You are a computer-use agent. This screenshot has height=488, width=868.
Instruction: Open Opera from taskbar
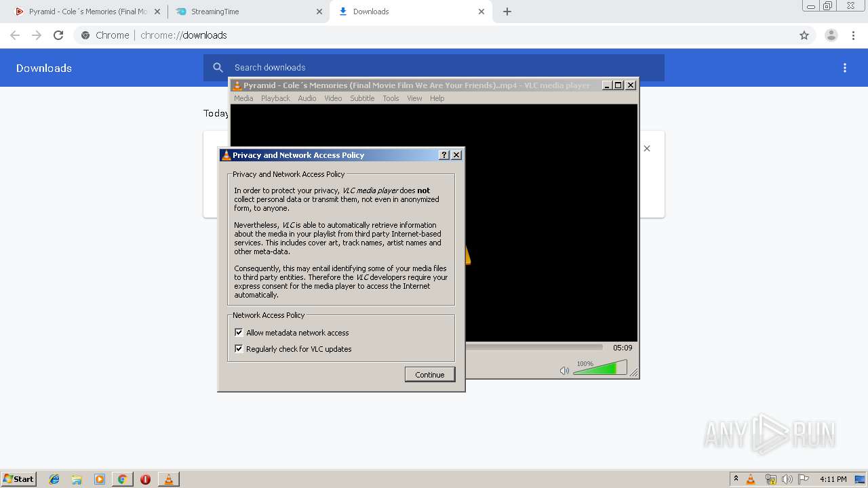pos(145,479)
